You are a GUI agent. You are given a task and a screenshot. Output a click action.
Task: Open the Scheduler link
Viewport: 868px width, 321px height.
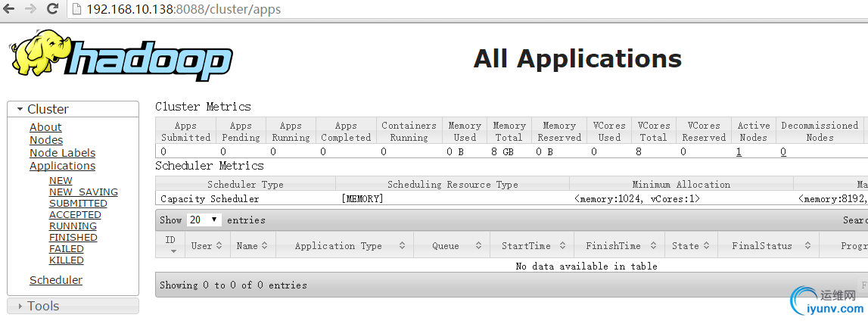click(x=56, y=280)
